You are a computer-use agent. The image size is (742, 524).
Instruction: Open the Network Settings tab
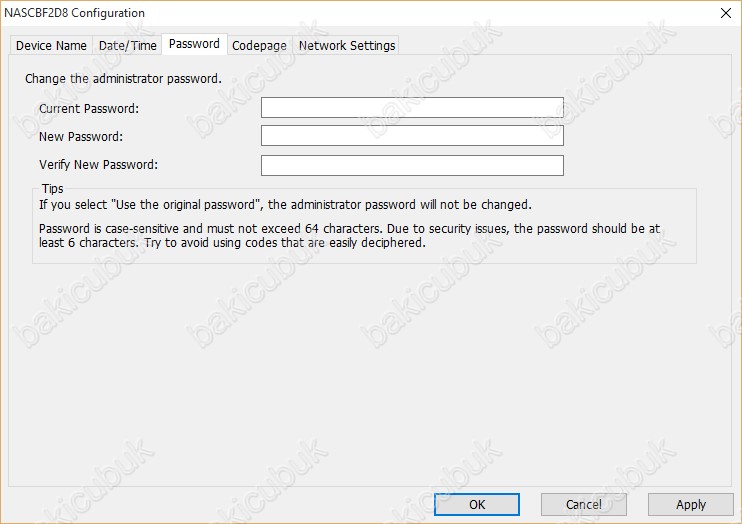pos(346,45)
